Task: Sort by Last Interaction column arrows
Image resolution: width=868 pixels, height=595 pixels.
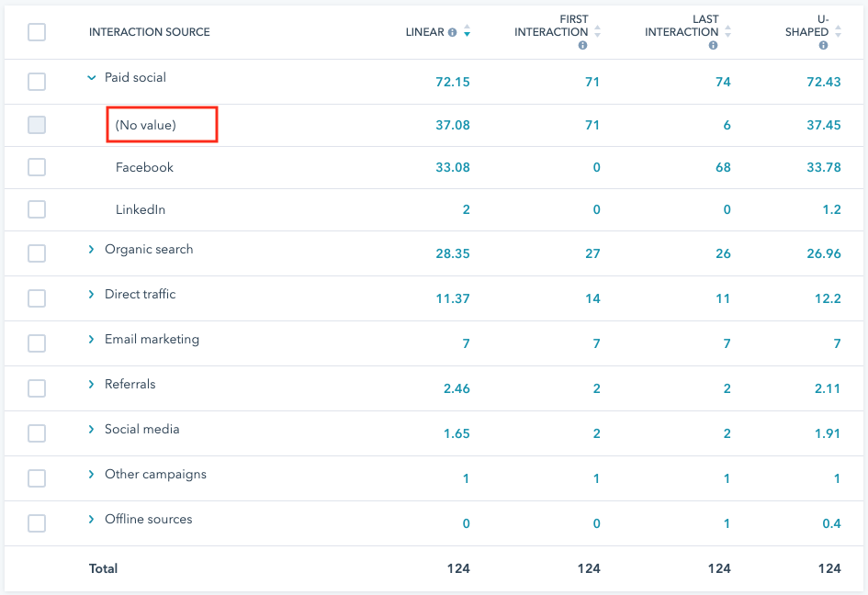Action: [x=728, y=32]
